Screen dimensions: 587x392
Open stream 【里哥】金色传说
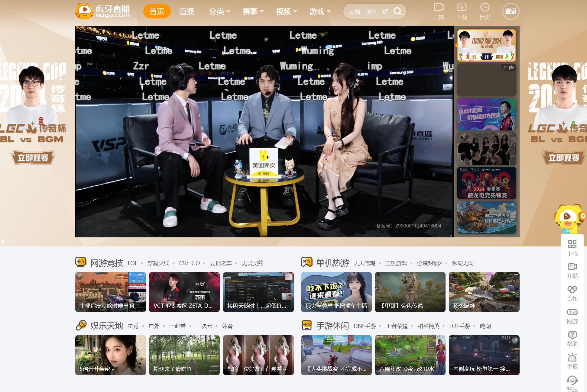click(x=410, y=292)
